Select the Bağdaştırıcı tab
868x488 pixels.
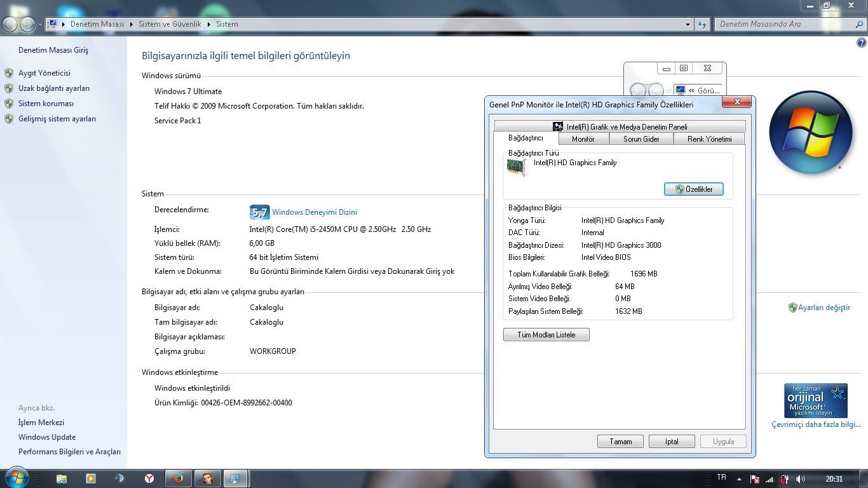(526, 138)
